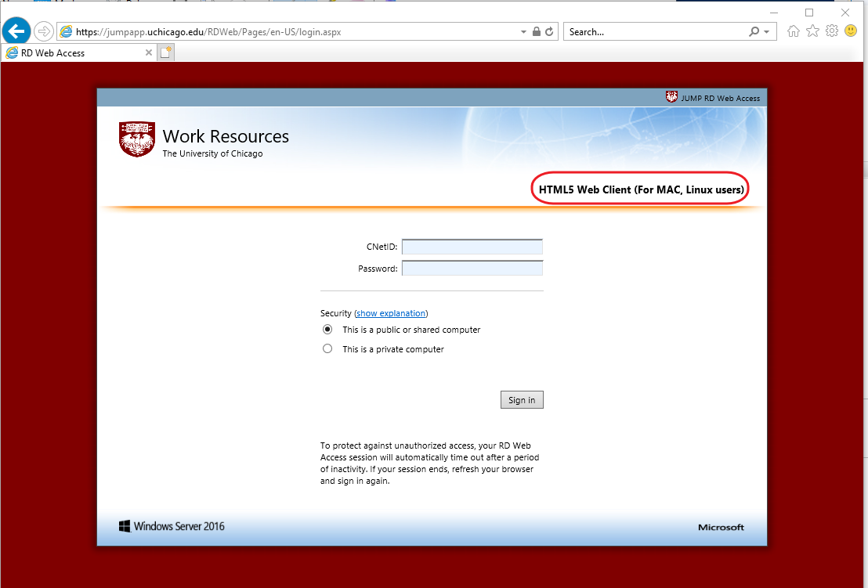Click the search magnifier icon
This screenshot has height=588, width=868.
(754, 31)
